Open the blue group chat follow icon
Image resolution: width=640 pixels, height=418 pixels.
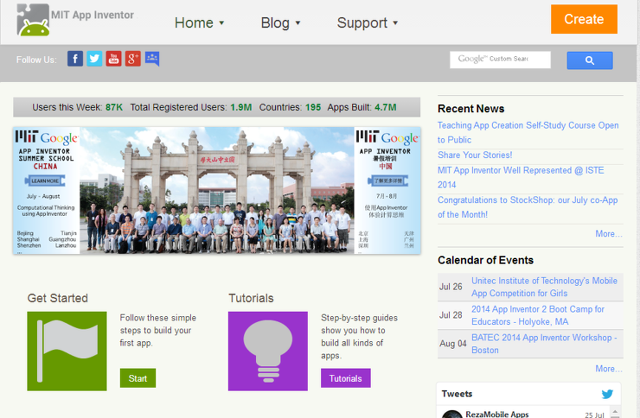pyautogui.click(x=152, y=59)
